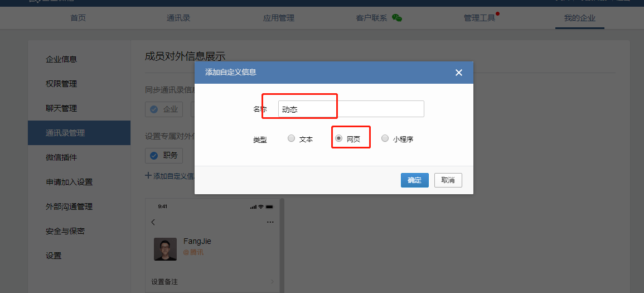The width and height of the screenshot is (644, 293).
Task: Select the 小程序 radio button
Action: [x=385, y=138]
